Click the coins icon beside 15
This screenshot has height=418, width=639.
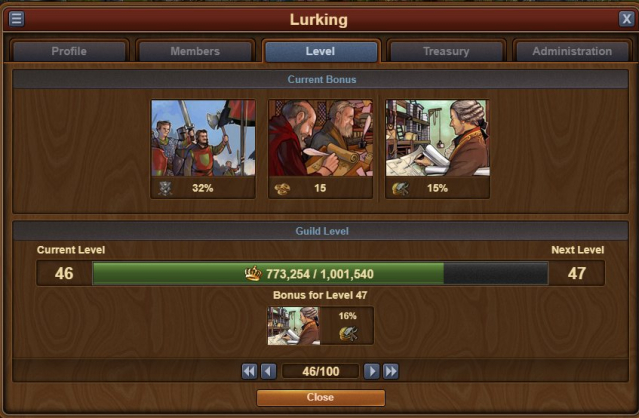click(282, 189)
